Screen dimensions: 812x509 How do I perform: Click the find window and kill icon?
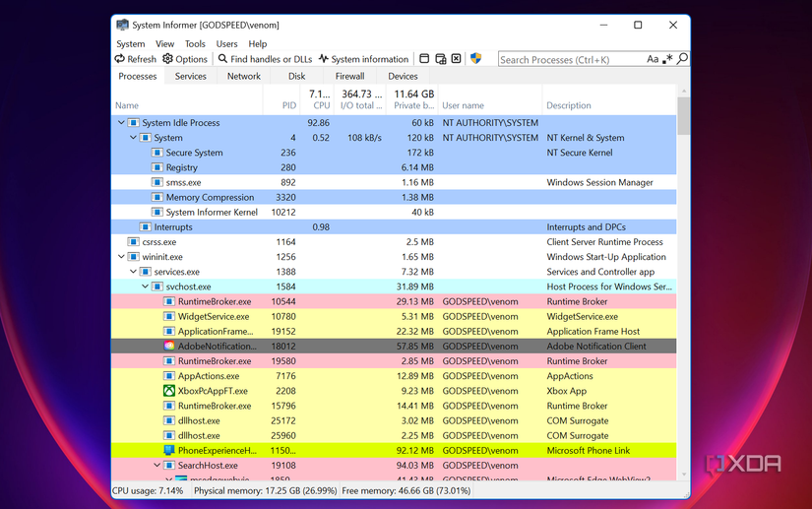click(x=456, y=58)
